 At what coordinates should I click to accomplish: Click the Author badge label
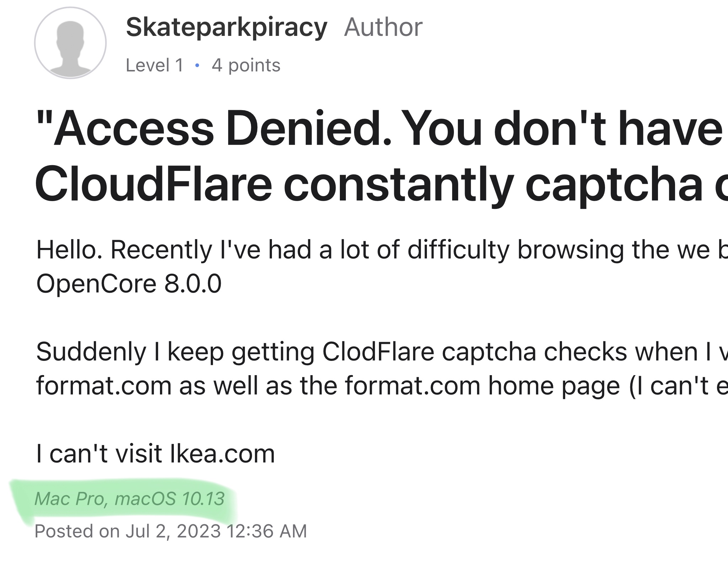point(383,27)
